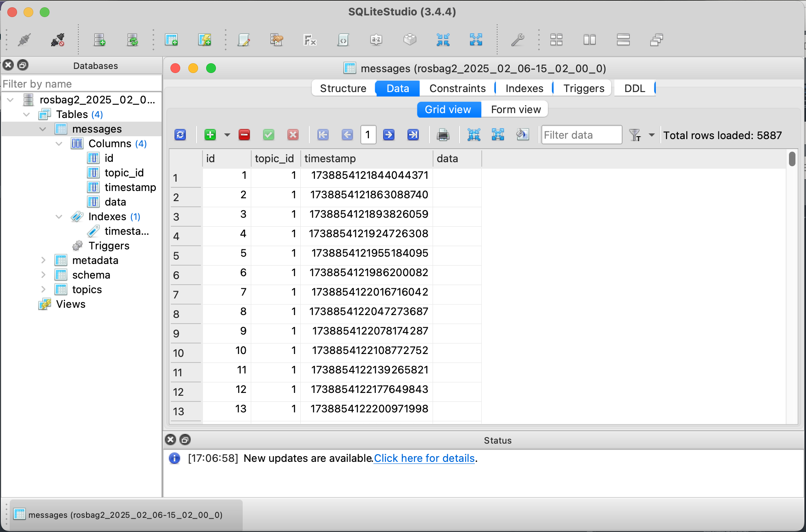Commit changes green checkmark icon
The width and height of the screenshot is (806, 532).
269,135
